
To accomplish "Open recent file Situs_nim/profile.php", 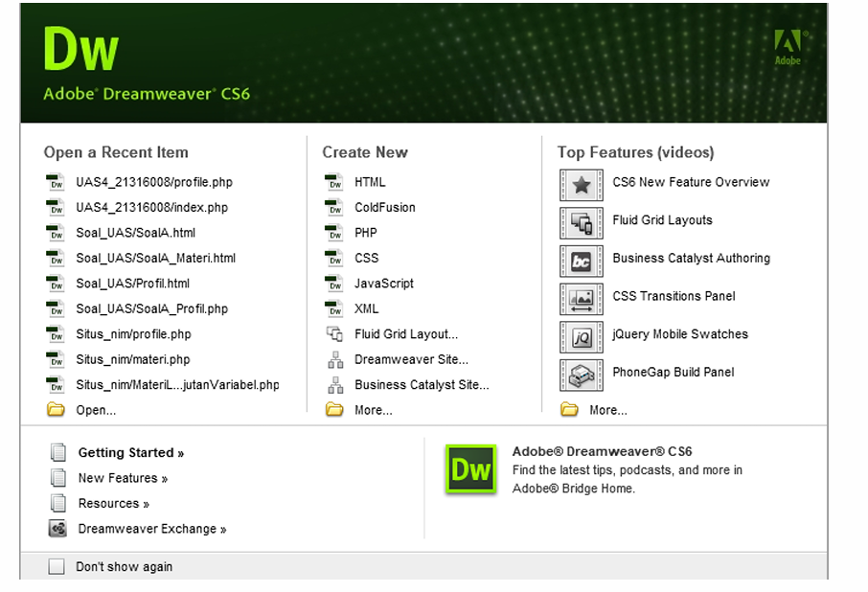I will pyautogui.click(x=133, y=334).
